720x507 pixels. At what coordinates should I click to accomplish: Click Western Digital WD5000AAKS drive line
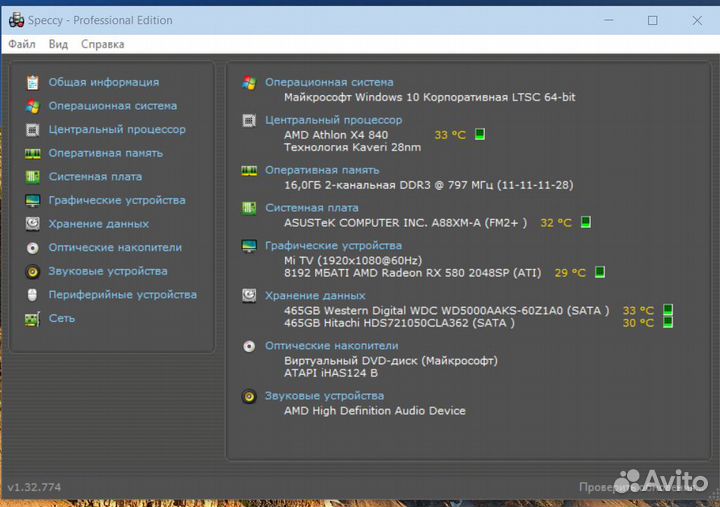click(446, 310)
